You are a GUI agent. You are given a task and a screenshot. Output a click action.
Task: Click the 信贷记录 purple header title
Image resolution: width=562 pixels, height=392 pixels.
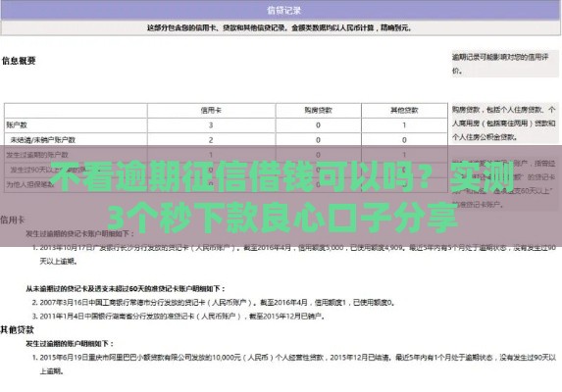click(x=283, y=11)
